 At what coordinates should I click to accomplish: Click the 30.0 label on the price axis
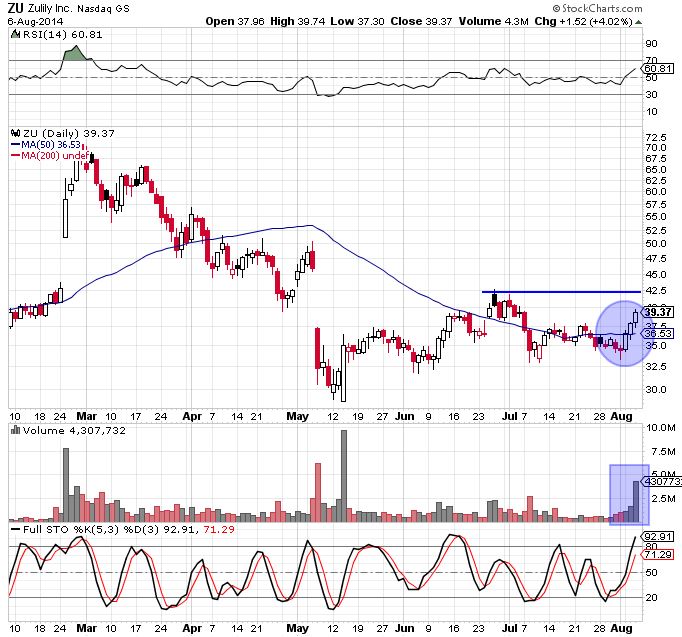click(x=656, y=389)
